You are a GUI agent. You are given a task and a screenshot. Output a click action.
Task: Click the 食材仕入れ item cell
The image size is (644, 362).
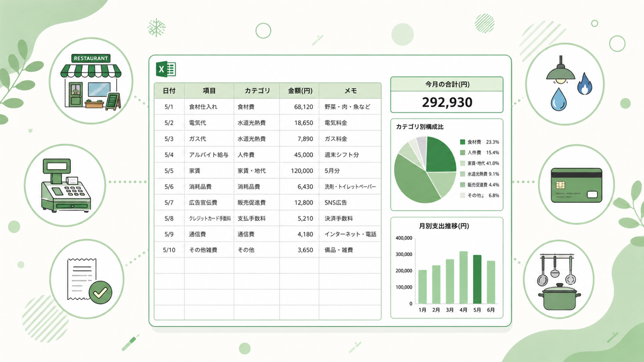point(209,107)
